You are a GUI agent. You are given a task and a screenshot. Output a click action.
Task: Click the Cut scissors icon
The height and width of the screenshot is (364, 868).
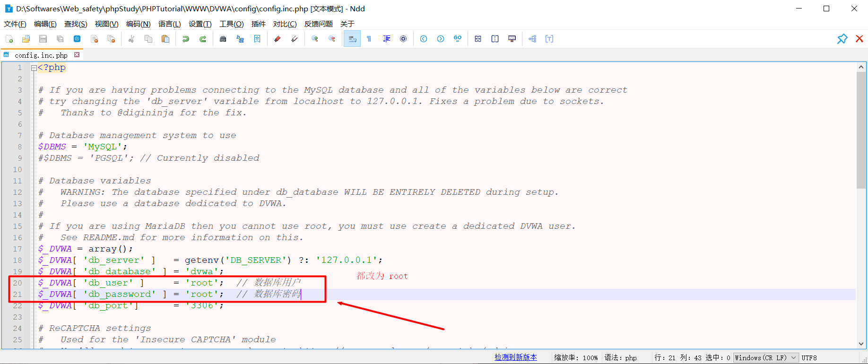pos(131,39)
